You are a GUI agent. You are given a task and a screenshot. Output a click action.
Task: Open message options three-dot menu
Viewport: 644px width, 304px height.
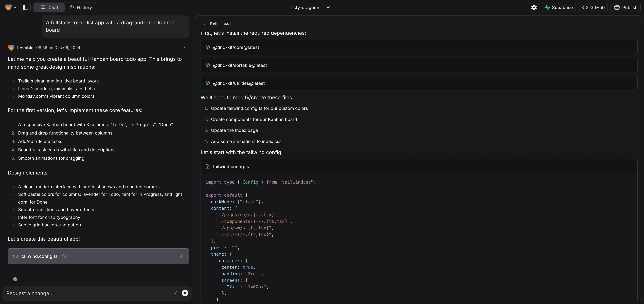point(184,48)
